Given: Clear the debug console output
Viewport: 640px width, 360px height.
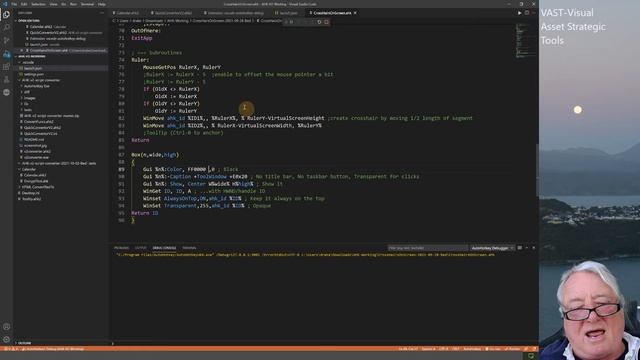Looking at the screenshot, I should pos(520,248).
